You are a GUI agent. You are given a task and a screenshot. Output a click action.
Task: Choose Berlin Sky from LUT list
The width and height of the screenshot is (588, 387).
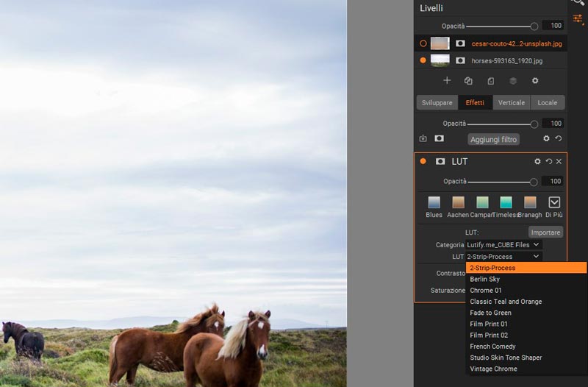tap(526, 279)
